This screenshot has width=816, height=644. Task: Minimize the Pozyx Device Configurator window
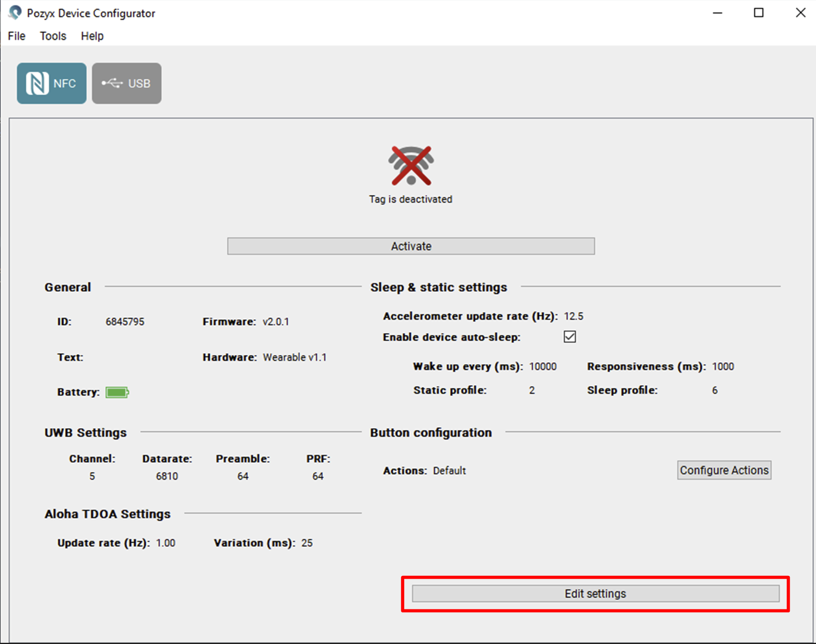[x=717, y=13]
